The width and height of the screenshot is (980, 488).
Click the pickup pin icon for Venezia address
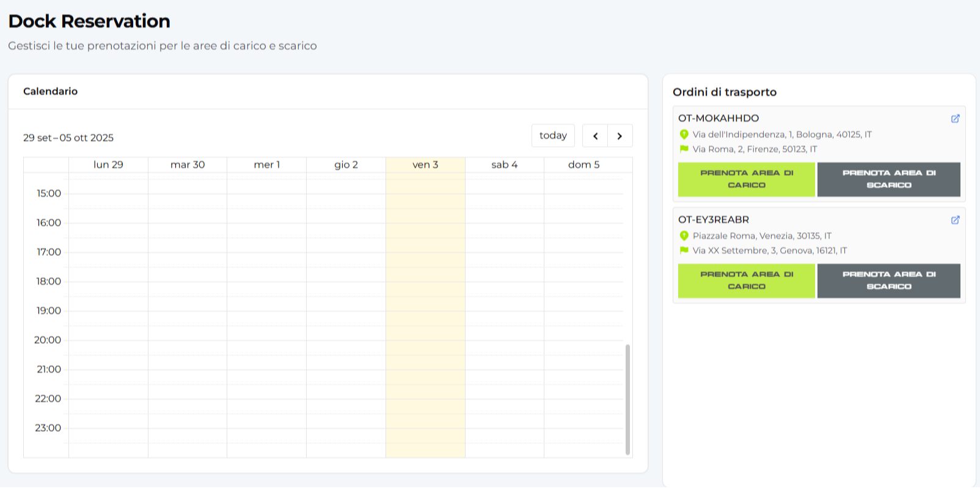(684, 236)
